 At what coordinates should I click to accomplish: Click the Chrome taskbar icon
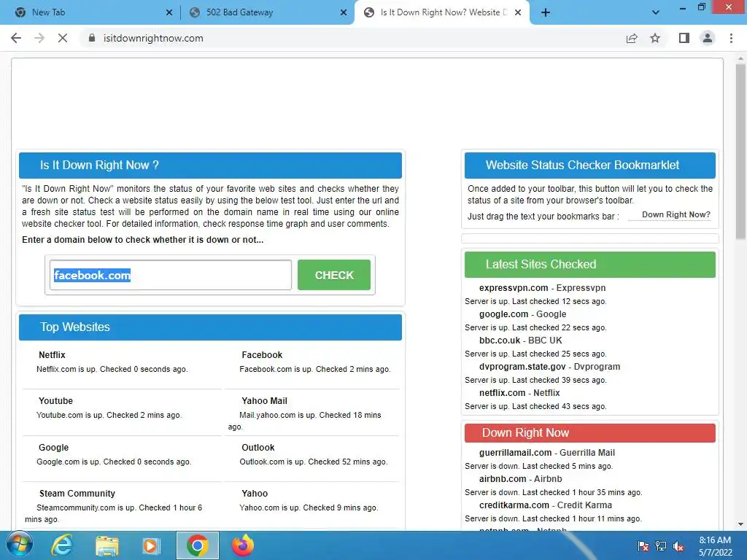[x=197, y=545]
